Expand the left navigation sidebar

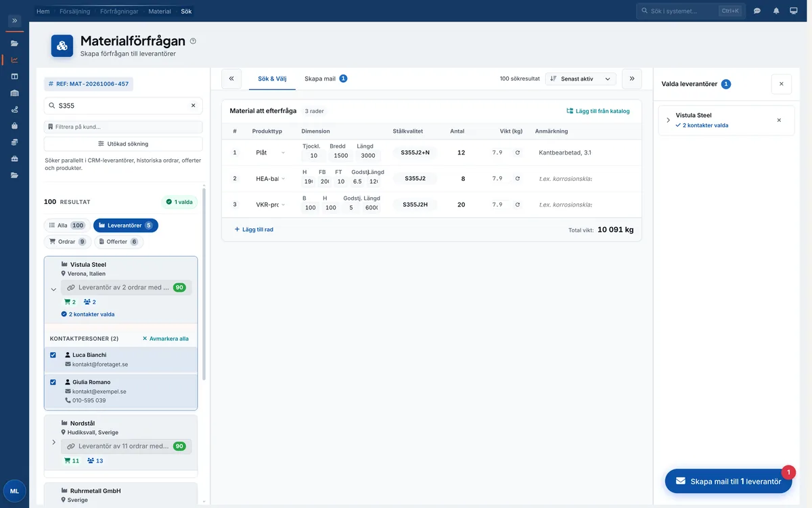14,21
